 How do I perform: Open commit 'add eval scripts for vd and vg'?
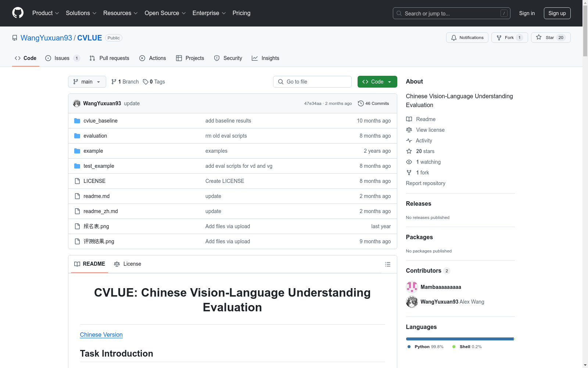[239, 166]
